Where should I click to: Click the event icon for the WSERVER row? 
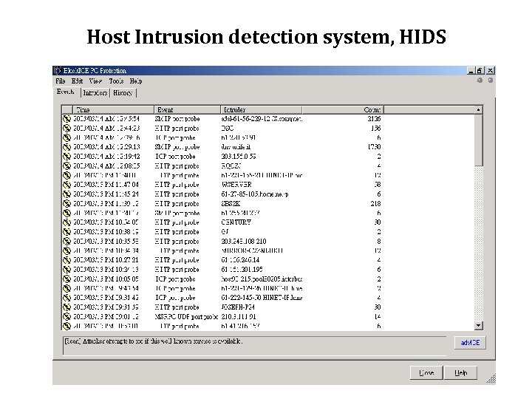(x=66, y=185)
